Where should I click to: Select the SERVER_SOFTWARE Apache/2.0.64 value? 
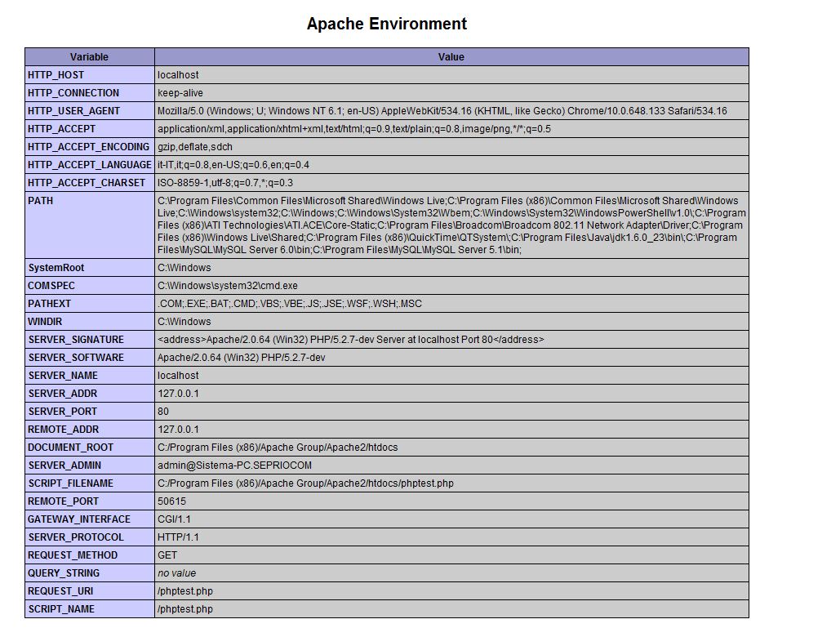[x=241, y=358]
